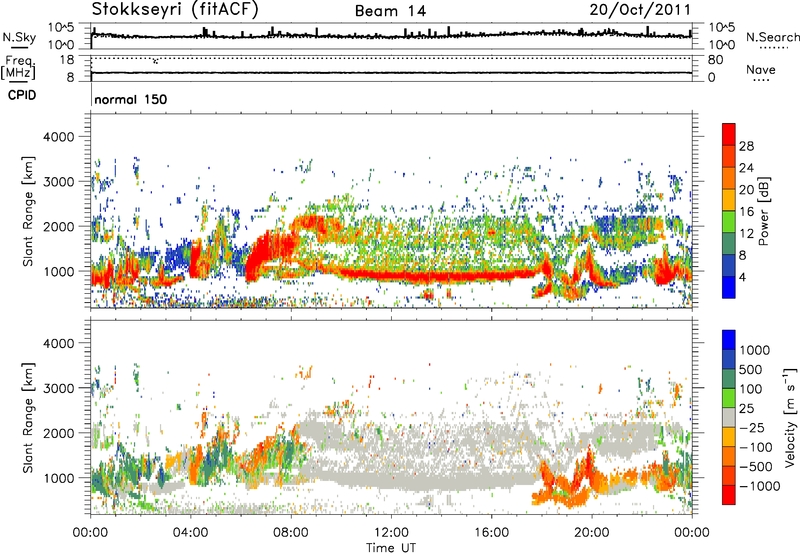Click the Velocity panel 'Slant Range [km]' label
This screenshot has width=800, height=554.
28,418
